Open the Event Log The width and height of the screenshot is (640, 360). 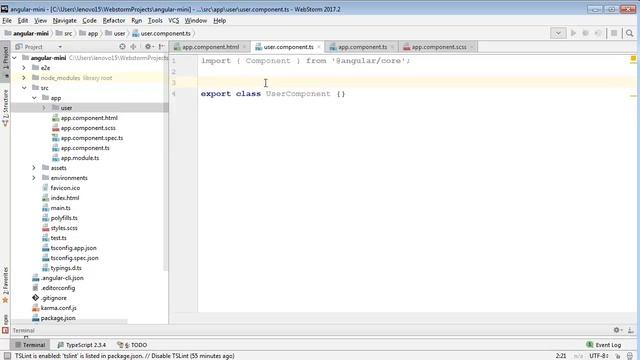604,345
